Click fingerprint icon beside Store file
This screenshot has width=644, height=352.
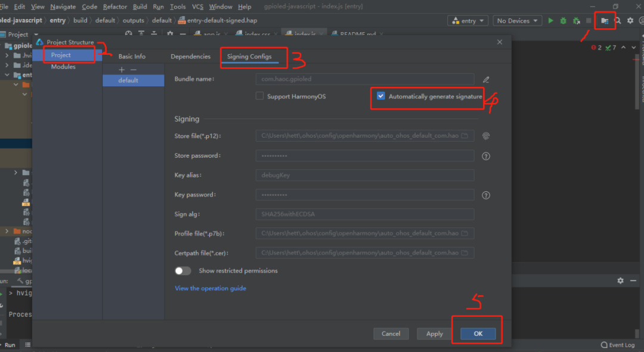point(486,136)
